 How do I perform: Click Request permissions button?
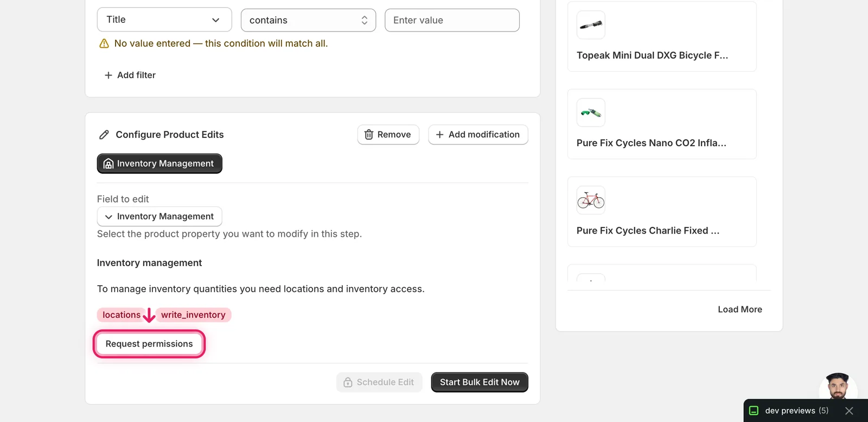click(149, 344)
